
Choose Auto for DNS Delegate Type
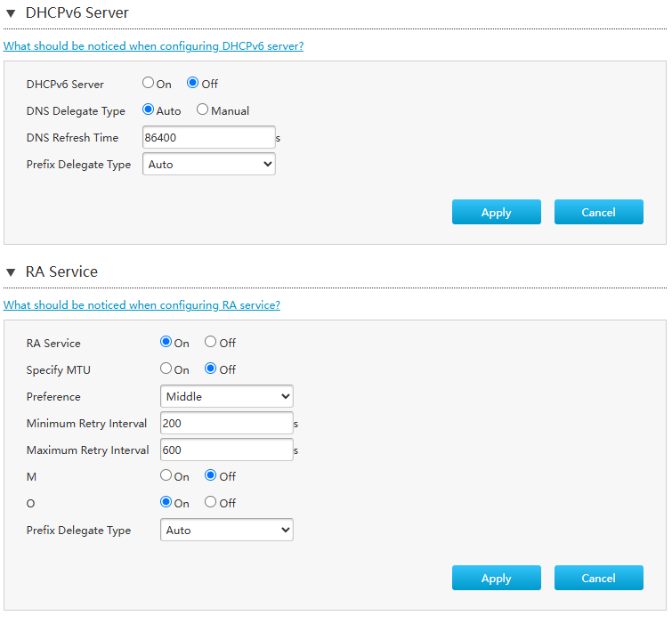(149, 110)
